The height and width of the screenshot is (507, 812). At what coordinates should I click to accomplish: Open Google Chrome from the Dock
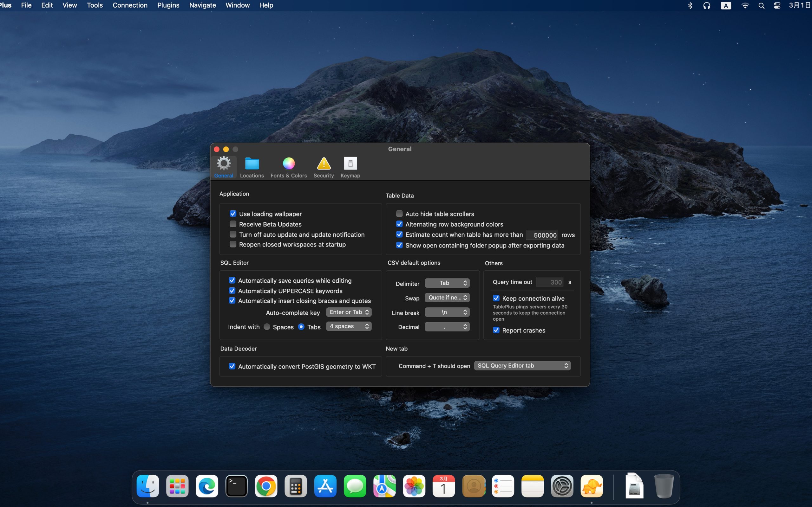[x=266, y=485]
